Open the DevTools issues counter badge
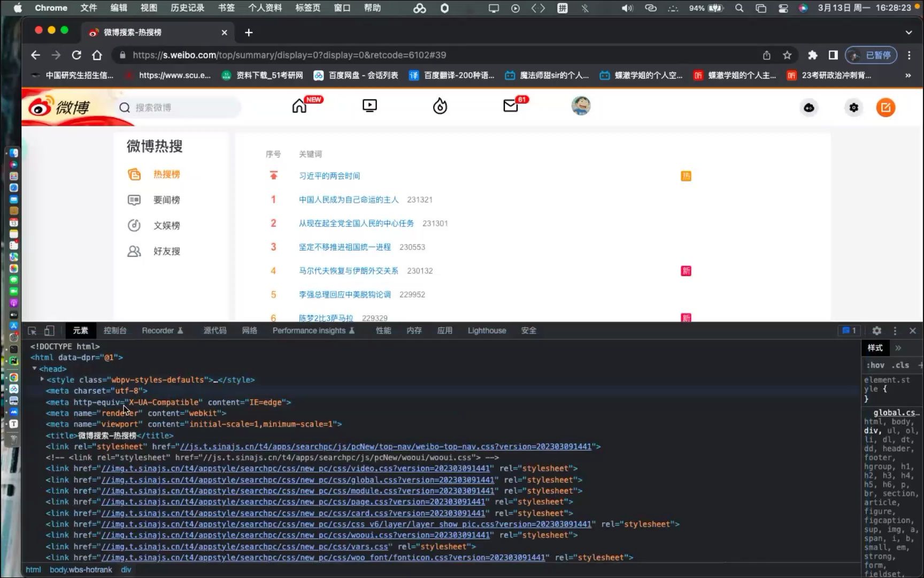The width and height of the screenshot is (924, 578). click(x=849, y=331)
